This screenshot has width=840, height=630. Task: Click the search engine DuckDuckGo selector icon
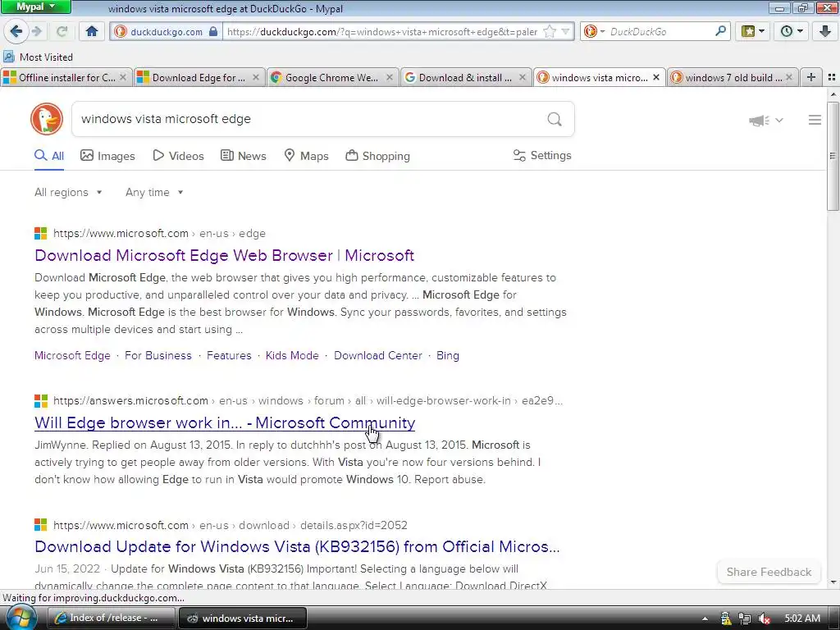tap(594, 32)
